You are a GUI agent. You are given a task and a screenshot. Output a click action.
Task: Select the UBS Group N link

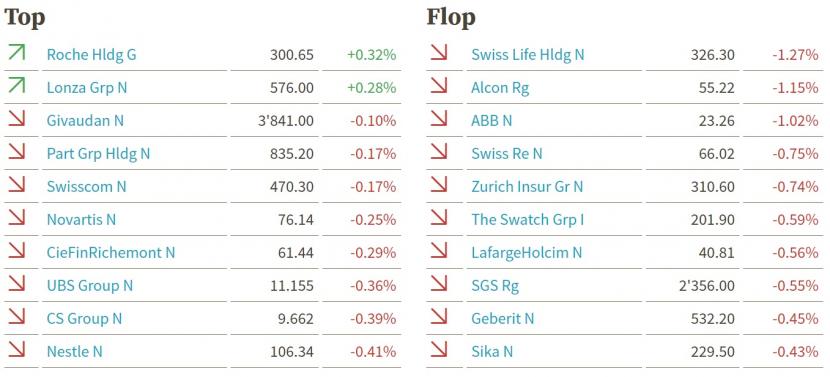click(90, 285)
